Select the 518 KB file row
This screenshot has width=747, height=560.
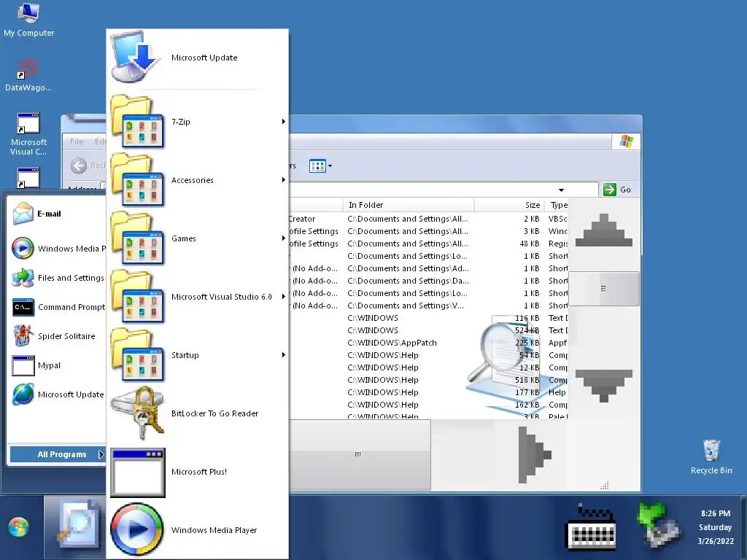429,380
